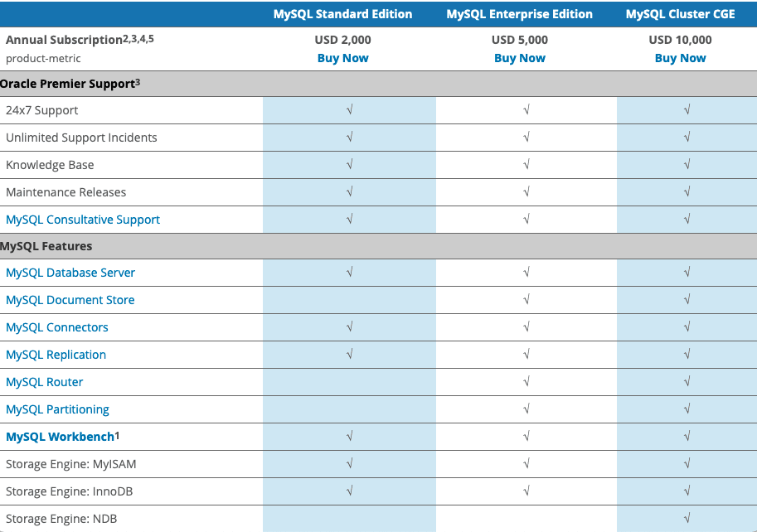Open the MySQL Consultative Support link

[x=83, y=220]
